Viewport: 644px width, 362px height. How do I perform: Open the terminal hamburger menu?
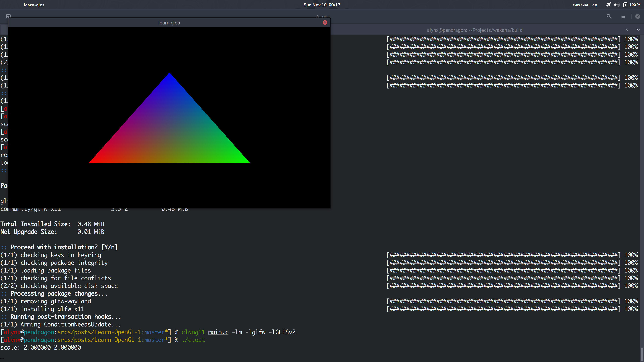pos(623,16)
